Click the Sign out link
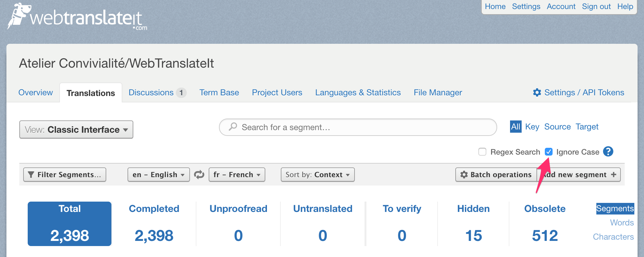The width and height of the screenshot is (644, 257). [596, 6]
